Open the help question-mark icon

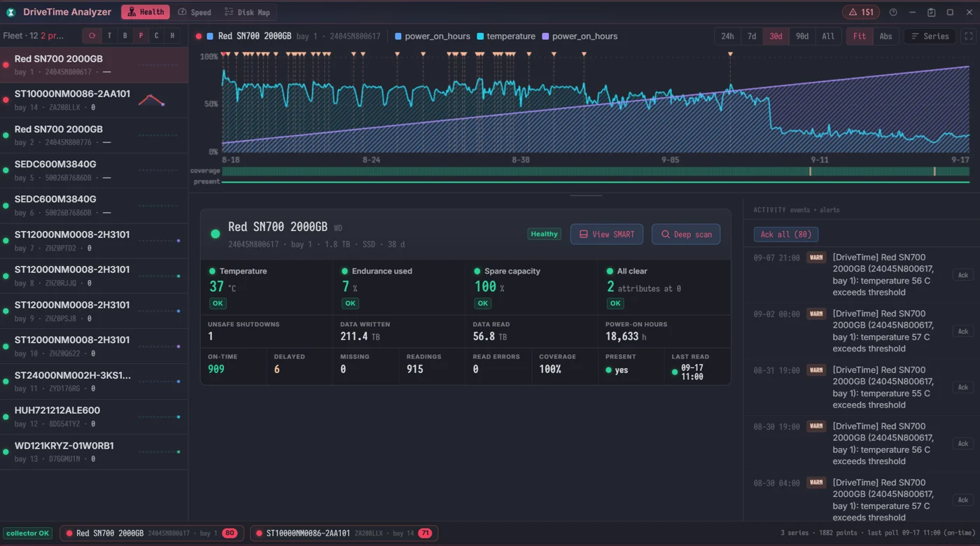[893, 12]
